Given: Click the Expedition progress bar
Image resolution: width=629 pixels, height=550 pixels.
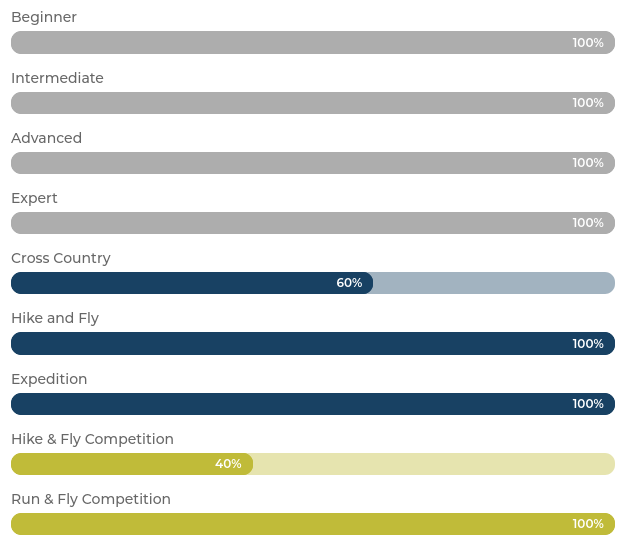Looking at the screenshot, I should click(x=312, y=404).
